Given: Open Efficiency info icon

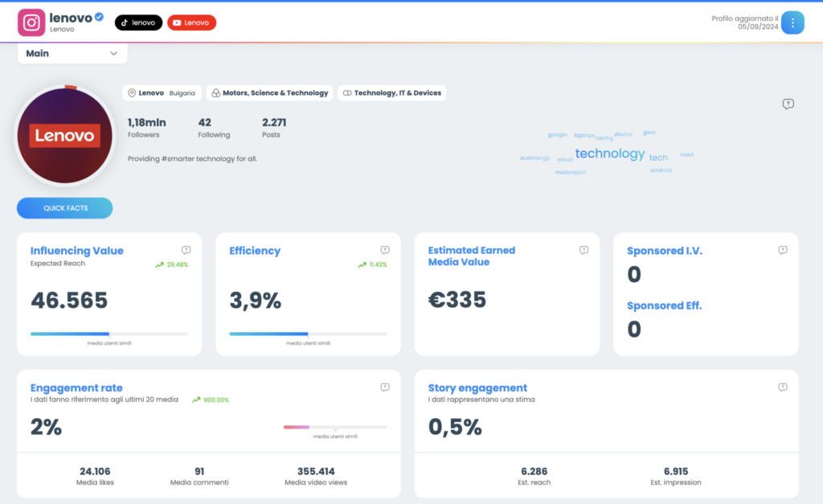Looking at the screenshot, I should [385, 250].
